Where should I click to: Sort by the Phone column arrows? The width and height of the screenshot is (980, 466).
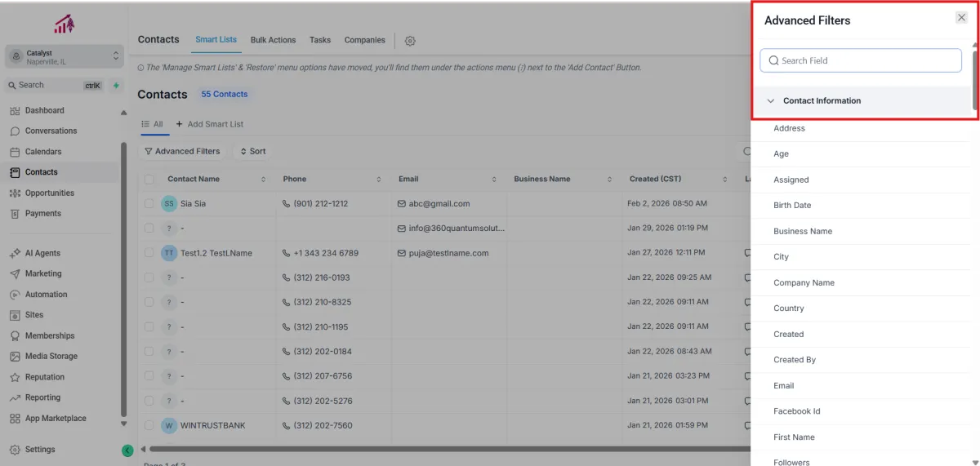click(379, 180)
